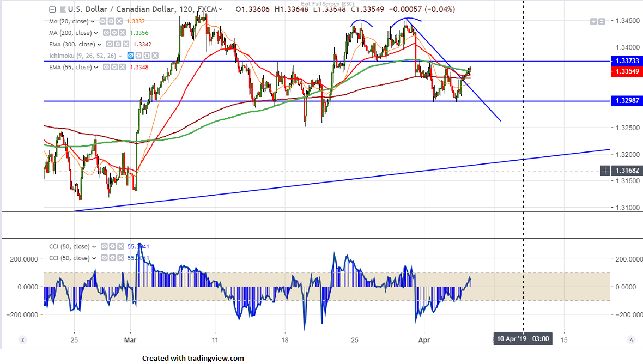
Task: Click the Mar date on the time axis
Action: coord(130,340)
